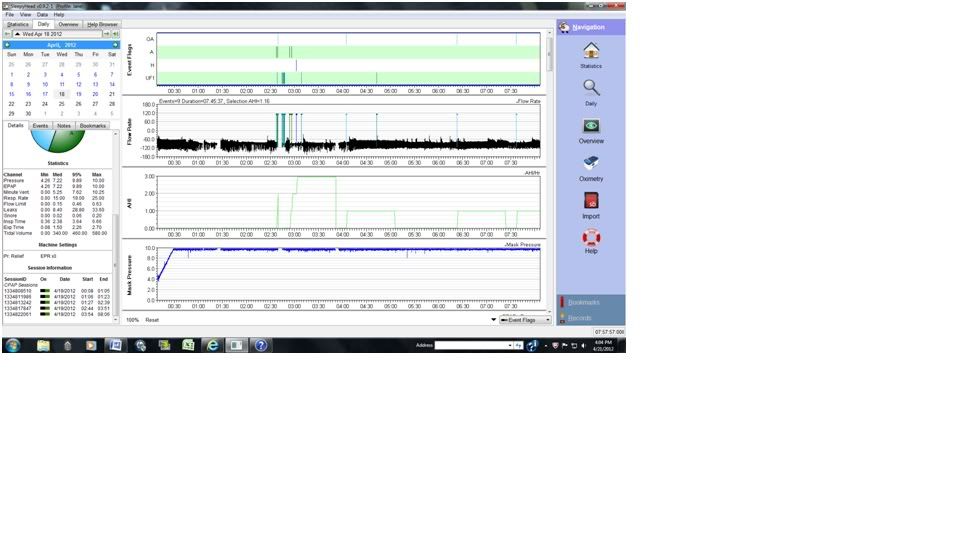Toggle session 1334808510 on/off indicator
The width and height of the screenshot is (960, 540).
(45, 291)
